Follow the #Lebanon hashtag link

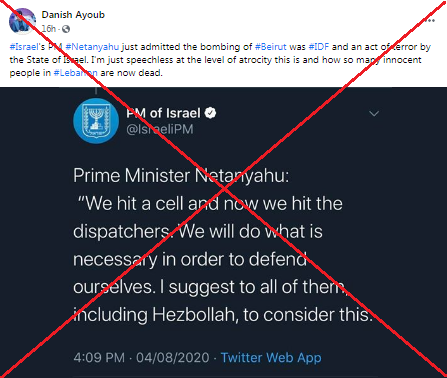[76, 73]
